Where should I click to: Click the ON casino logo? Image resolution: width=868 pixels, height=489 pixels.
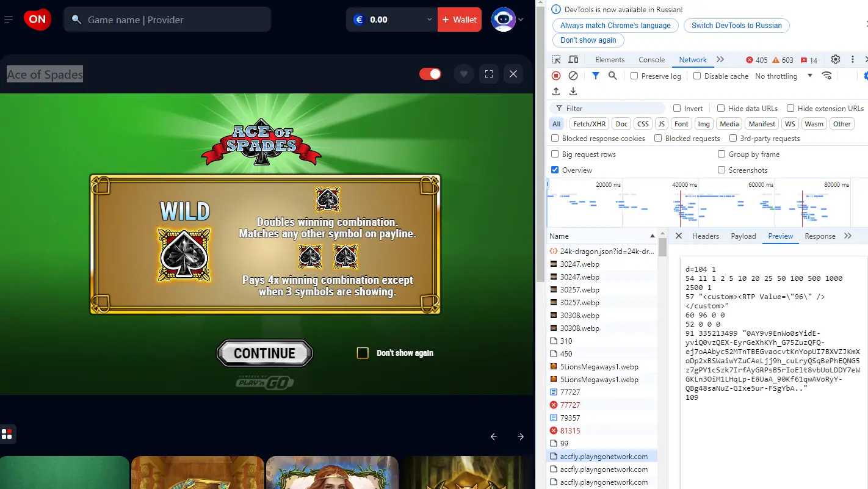tap(37, 20)
